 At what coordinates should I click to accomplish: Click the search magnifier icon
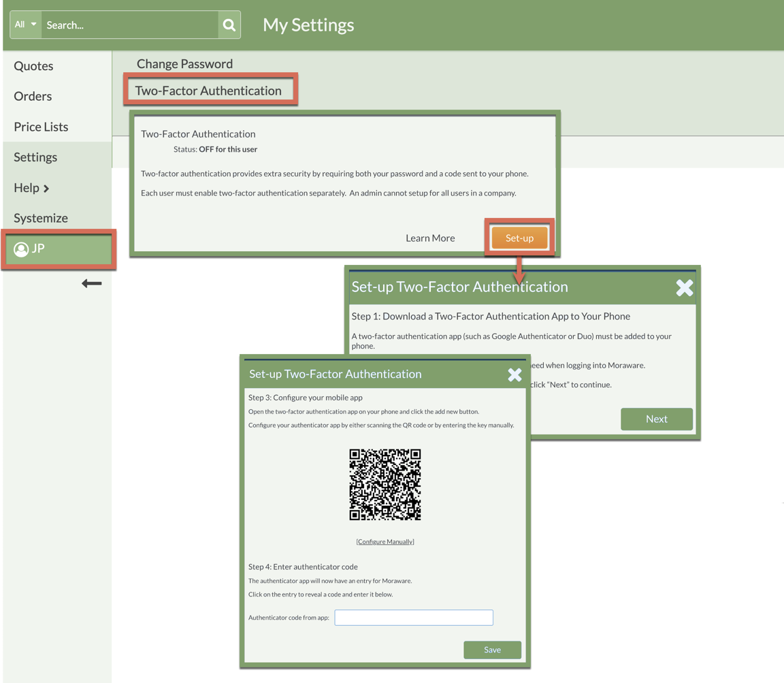(229, 25)
